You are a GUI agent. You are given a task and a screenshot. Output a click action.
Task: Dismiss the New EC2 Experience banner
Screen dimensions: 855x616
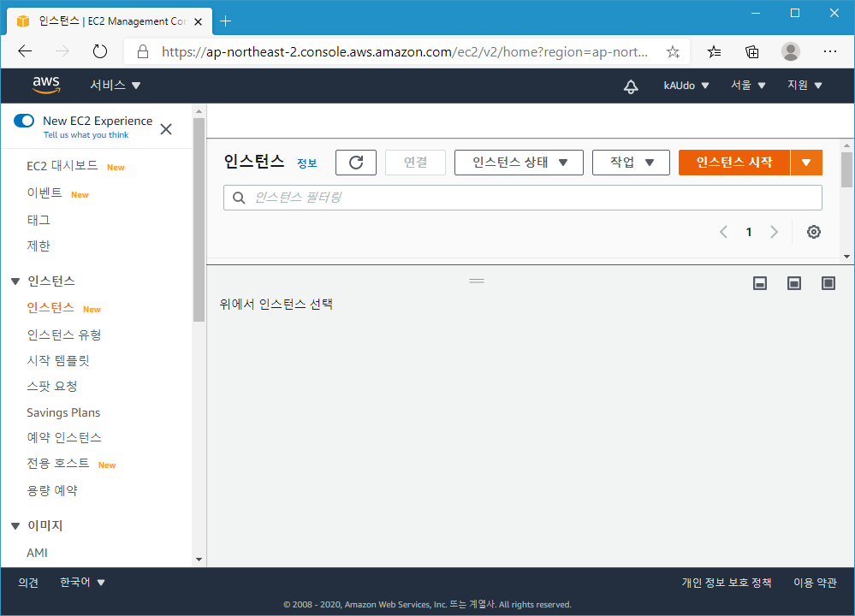(x=166, y=129)
